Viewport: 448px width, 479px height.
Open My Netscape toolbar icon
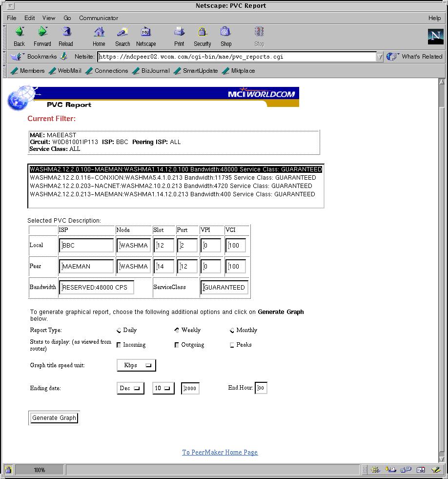click(145, 31)
